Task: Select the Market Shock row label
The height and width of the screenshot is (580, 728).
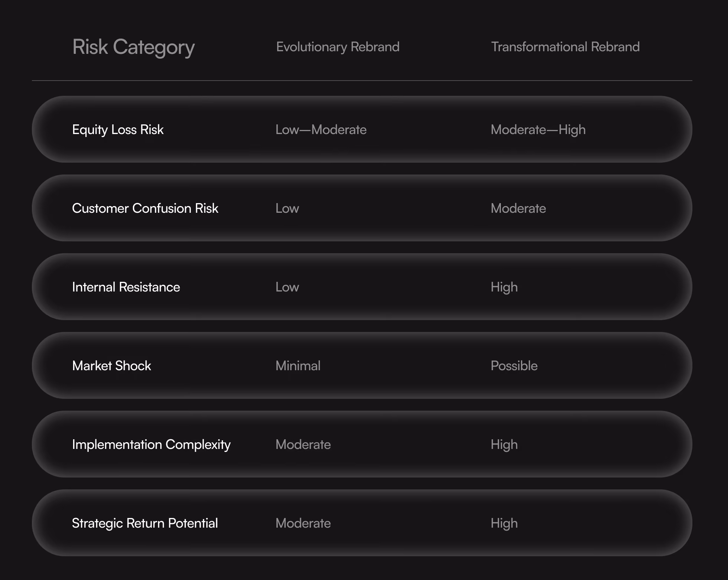Action: point(111,366)
